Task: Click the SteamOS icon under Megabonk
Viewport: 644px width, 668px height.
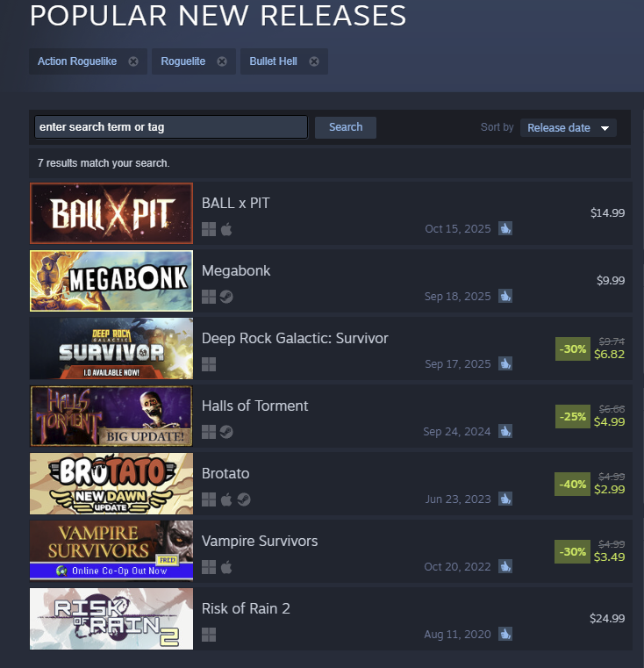Action: (226, 297)
